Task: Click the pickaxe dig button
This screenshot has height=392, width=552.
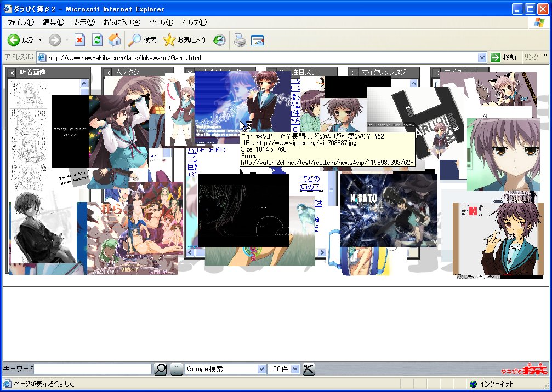Action: tap(309, 369)
